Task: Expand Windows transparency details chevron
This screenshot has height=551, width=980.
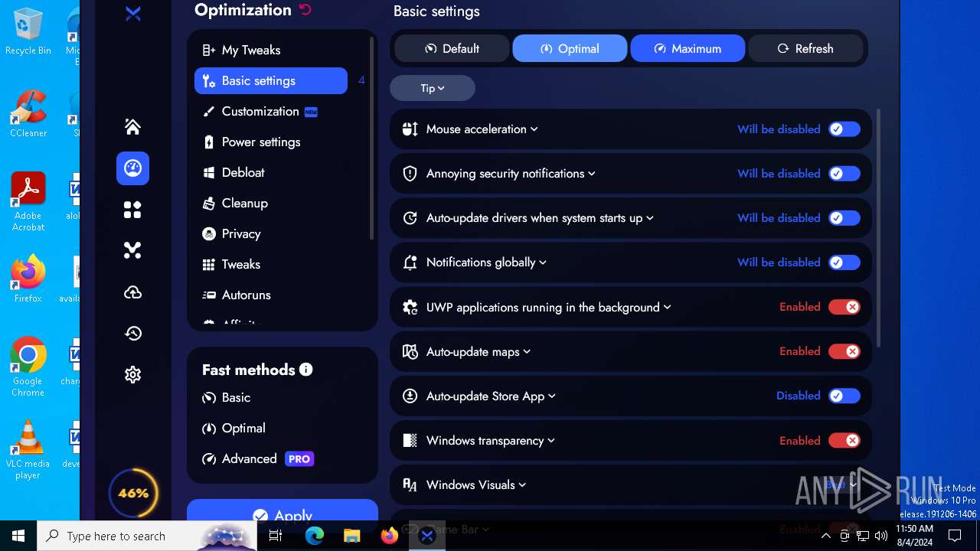Action: [x=551, y=440]
